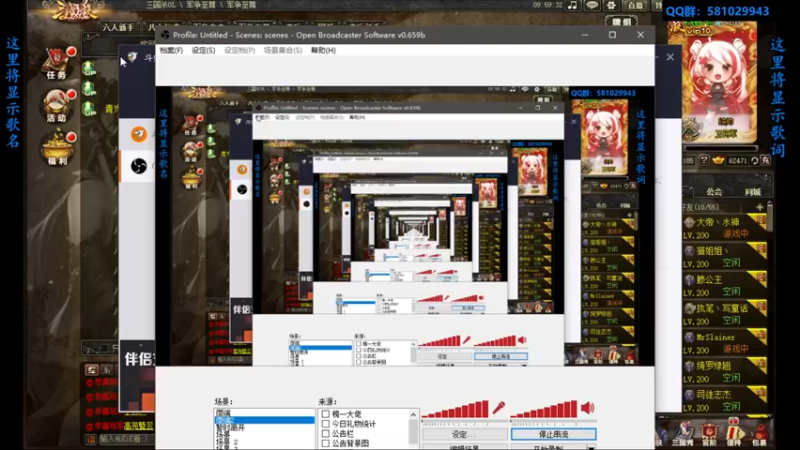Click the black OBS icon in the sidebar window
This screenshot has width=800, height=450.
click(x=138, y=166)
